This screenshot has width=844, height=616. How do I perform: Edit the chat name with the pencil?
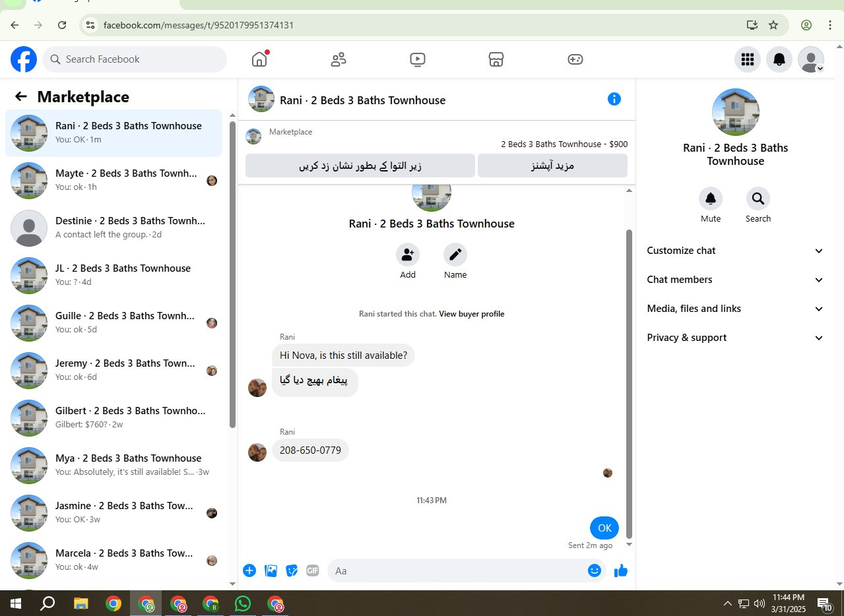[455, 255]
